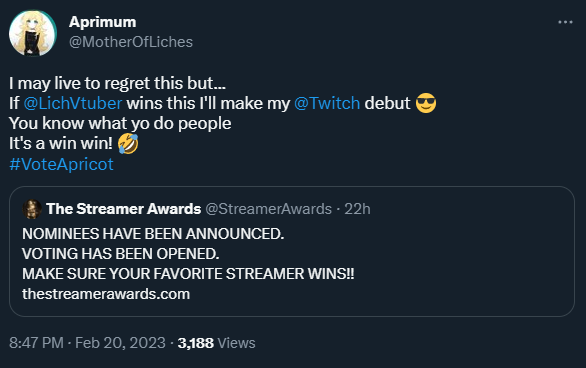Screen dimensions: 586x368
Task: Open the #VoteApricot hashtag
Action: click(61, 164)
